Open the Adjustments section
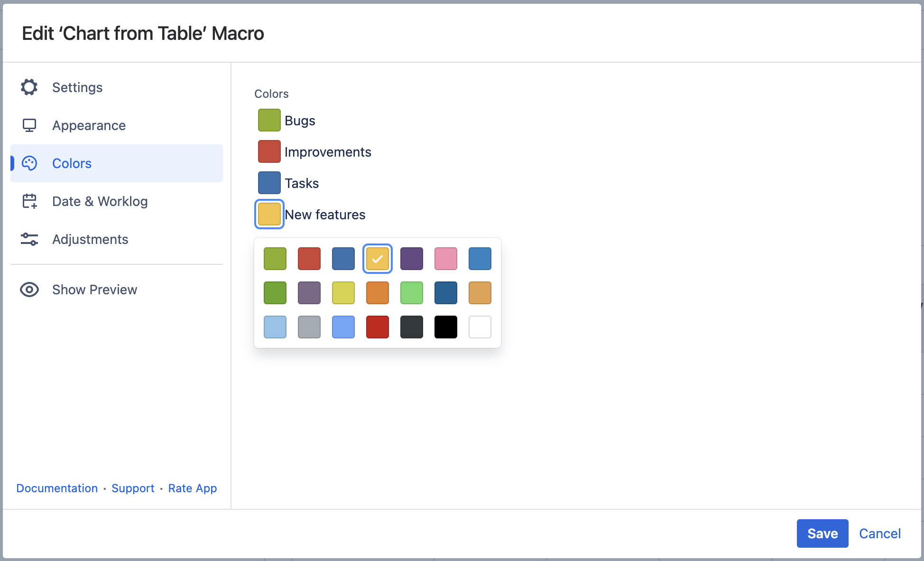Viewport: 924px width, 561px height. click(90, 239)
